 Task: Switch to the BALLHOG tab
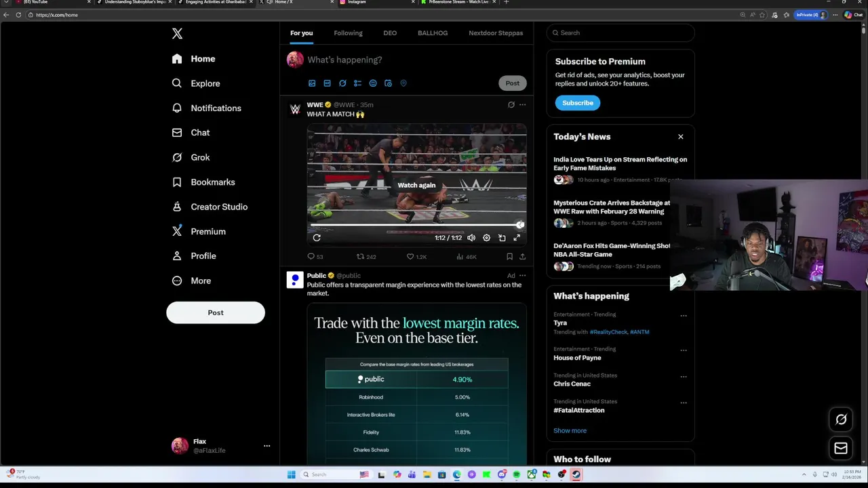tap(433, 33)
